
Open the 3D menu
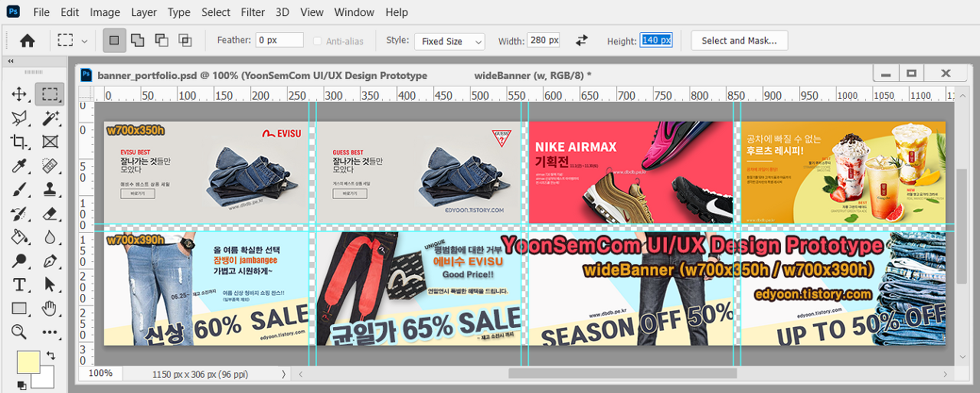pyautogui.click(x=283, y=12)
